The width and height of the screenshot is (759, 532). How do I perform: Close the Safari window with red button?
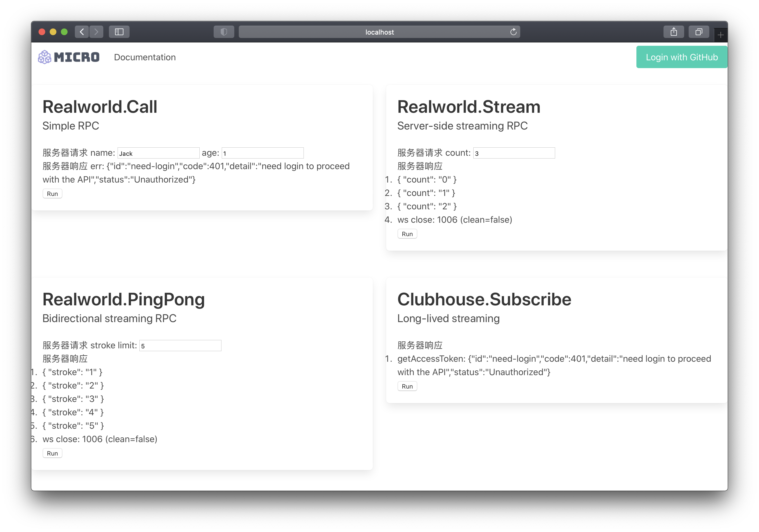(x=42, y=32)
